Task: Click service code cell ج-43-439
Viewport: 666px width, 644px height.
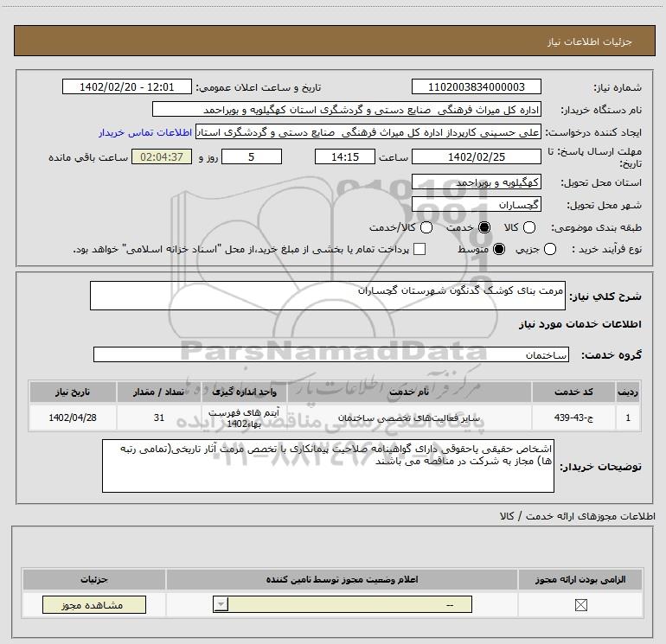Action: click(x=573, y=418)
